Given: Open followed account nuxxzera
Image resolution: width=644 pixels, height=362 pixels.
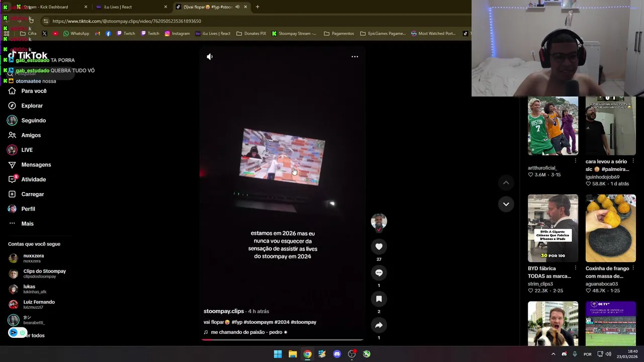Looking at the screenshot, I should coord(33,258).
